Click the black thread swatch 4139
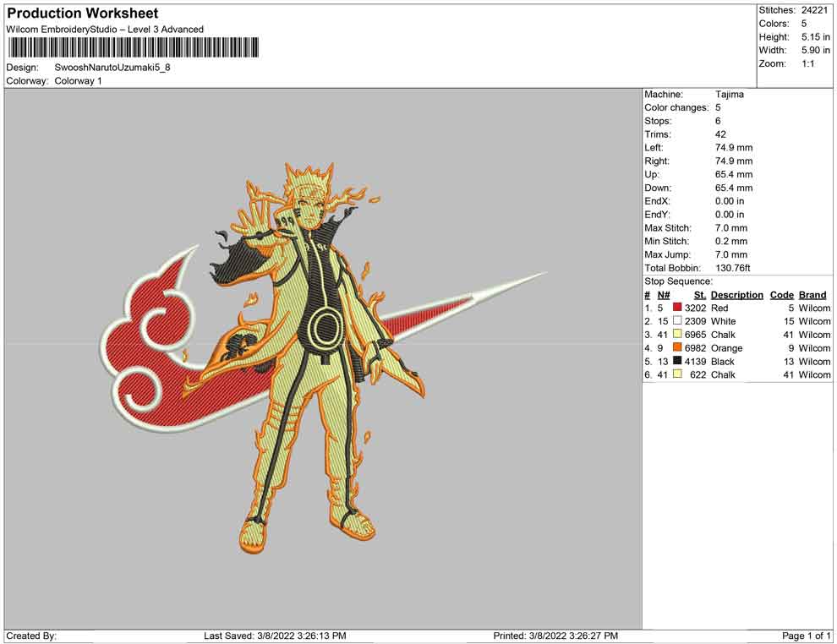The image size is (837, 644). (x=677, y=361)
